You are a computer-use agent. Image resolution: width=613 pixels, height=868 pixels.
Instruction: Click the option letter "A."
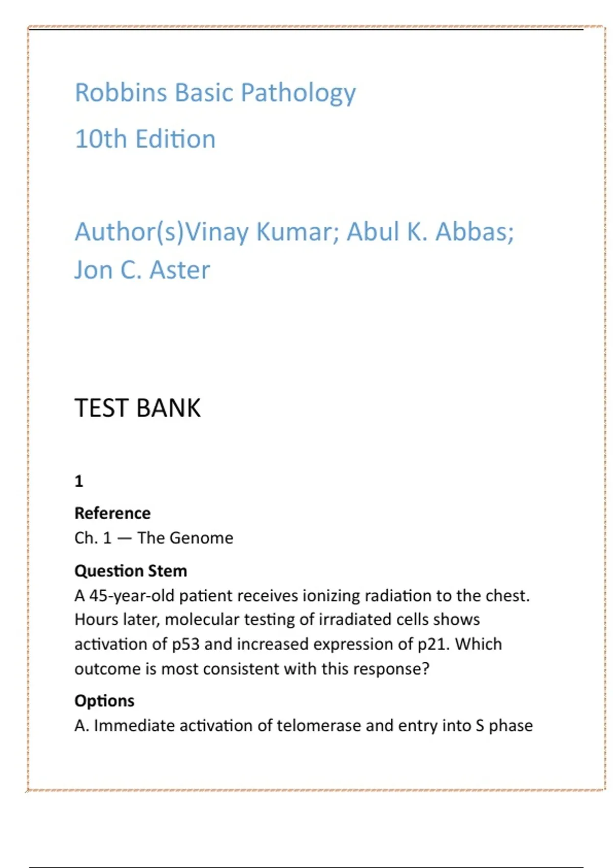82,726
